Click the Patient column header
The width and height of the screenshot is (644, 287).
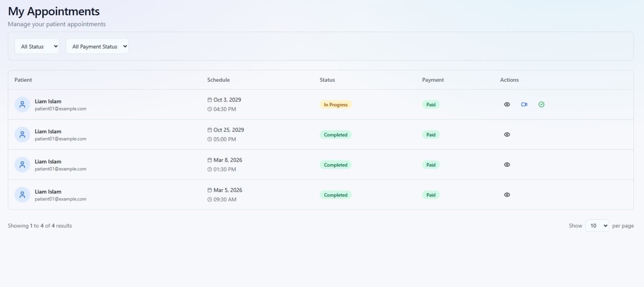pyautogui.click(x=23, y=80)
